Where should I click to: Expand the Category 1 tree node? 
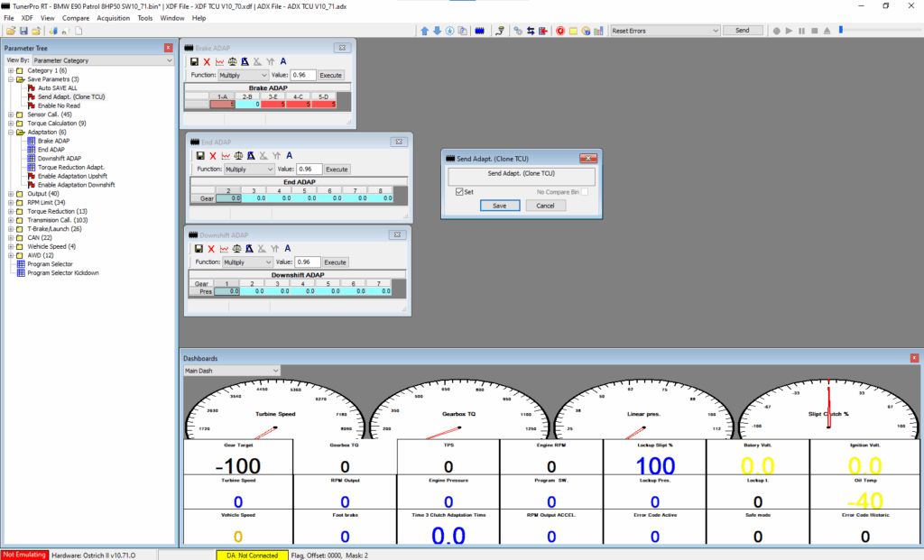point(11,70)
